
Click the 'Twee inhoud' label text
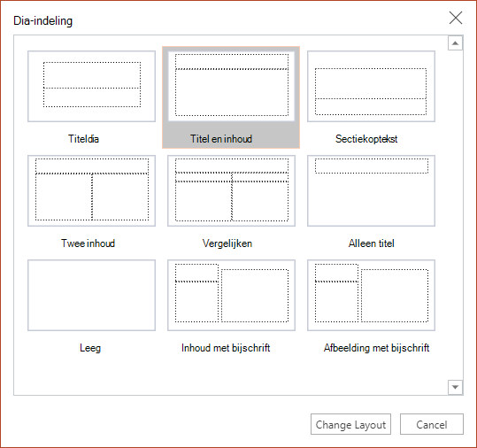coord(88,243)
